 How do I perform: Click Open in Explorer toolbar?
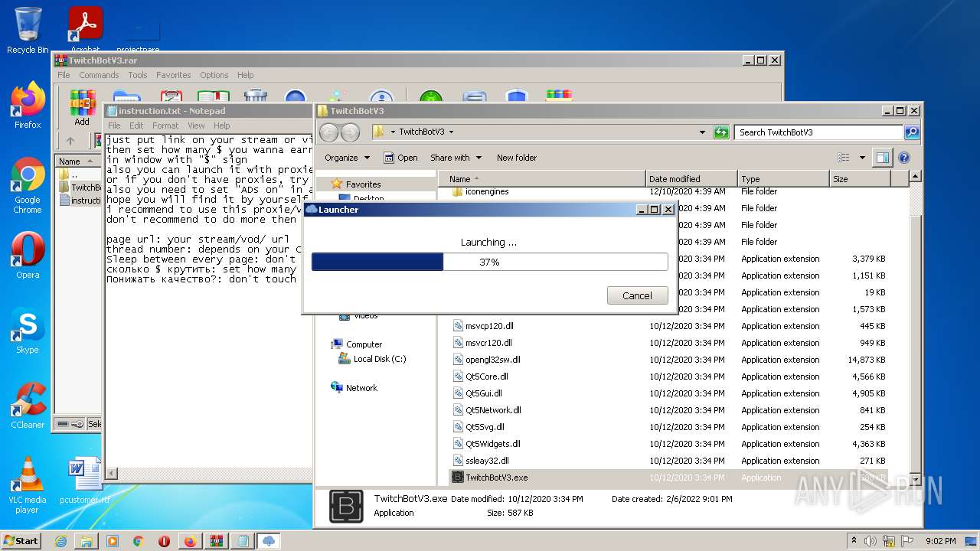(x=400, y=158)
